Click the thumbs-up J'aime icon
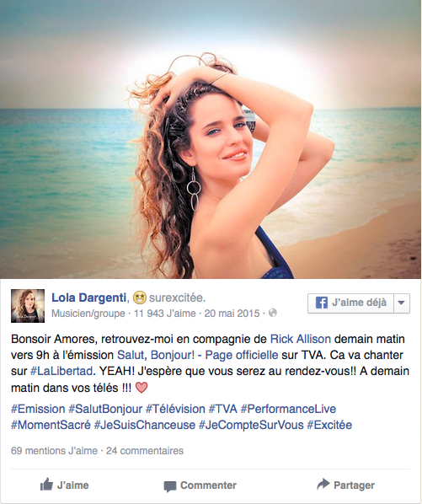 (46, 484)
